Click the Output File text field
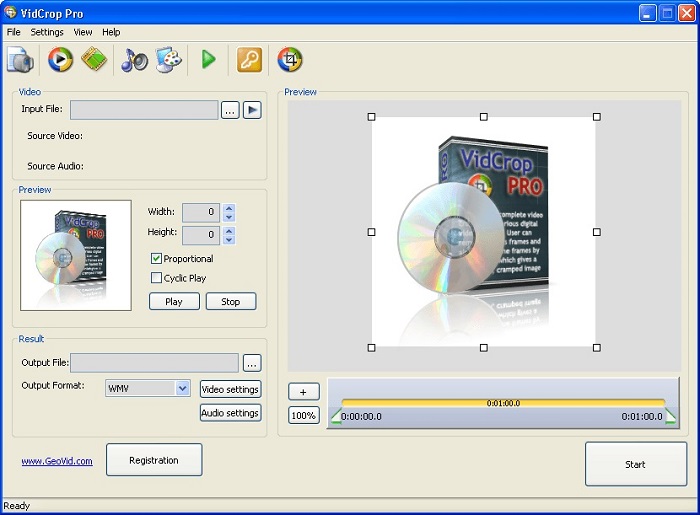 [x=154, y=363]
